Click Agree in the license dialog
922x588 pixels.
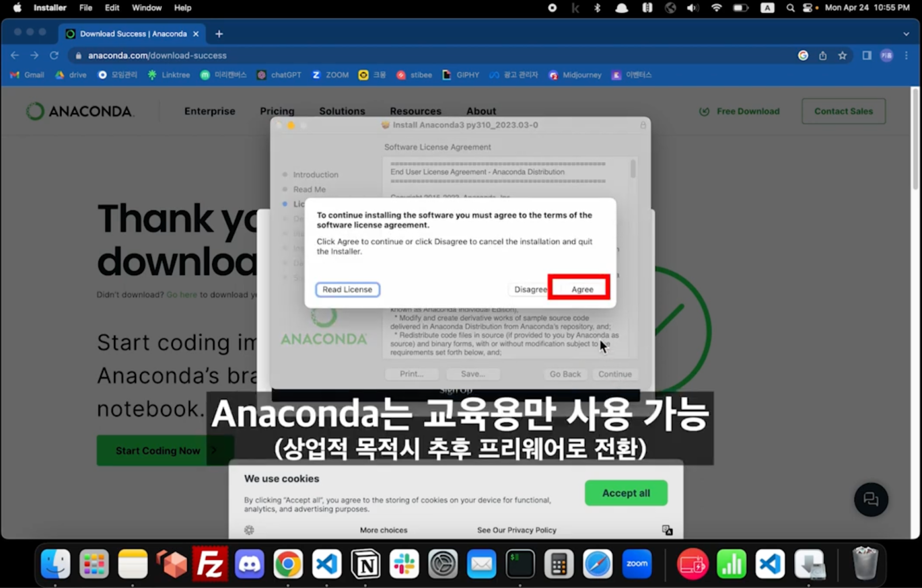click(582, 289)
